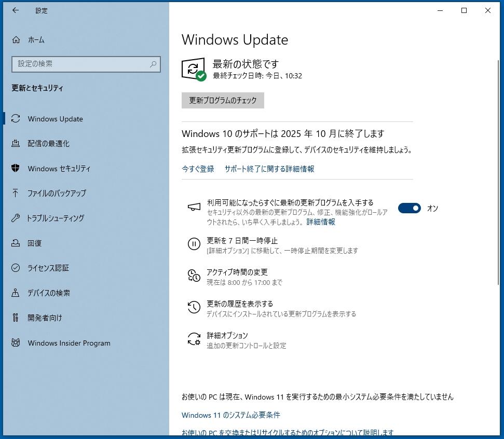Click the search magnifier icon
This screenshot has height=439, width=504.
coord(153,64)
